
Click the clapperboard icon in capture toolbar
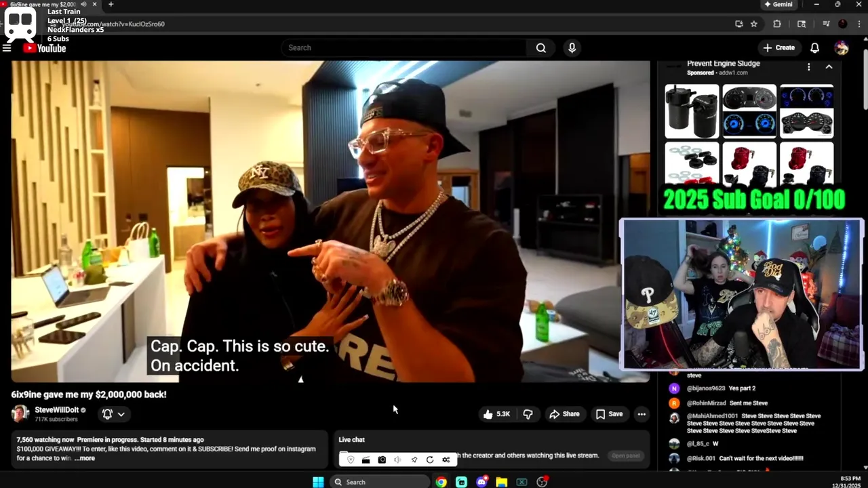(x=366, y=460)
